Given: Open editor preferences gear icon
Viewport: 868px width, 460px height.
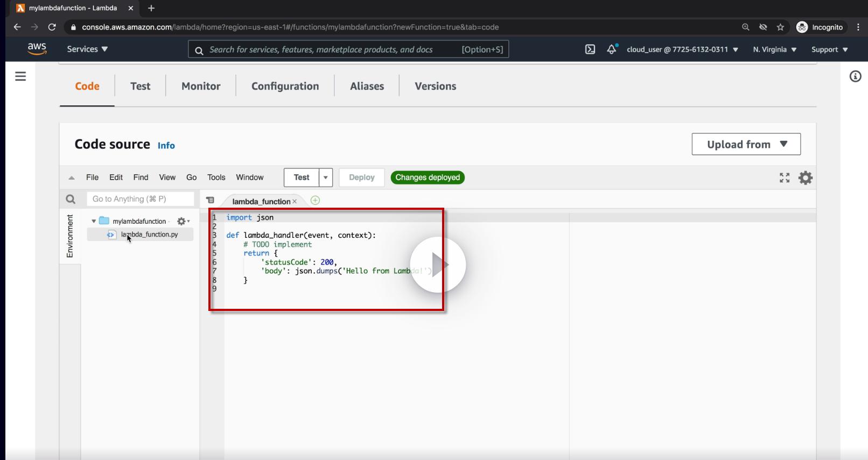Looking at the screenshot, I should point(806,178).
